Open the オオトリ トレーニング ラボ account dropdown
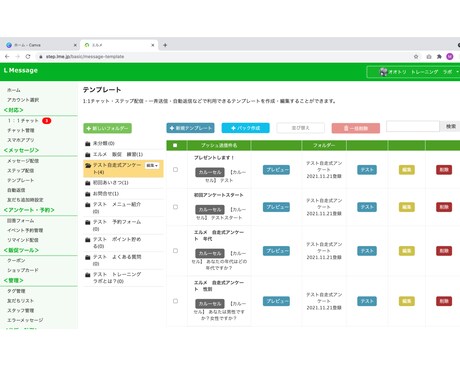 414,72
